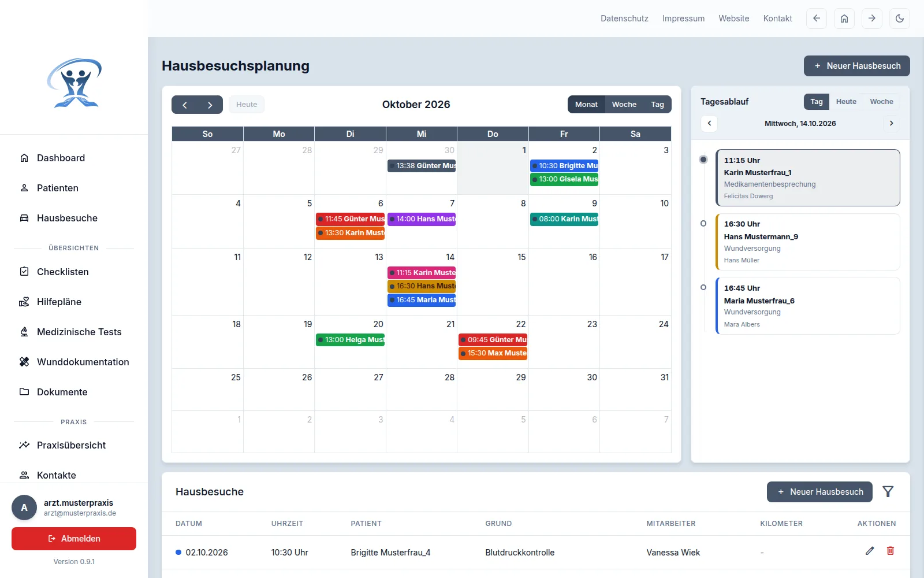Open the filter icon for Hausbesuche
This screenshot has height=578, width=924.
(x=888, y=492)
